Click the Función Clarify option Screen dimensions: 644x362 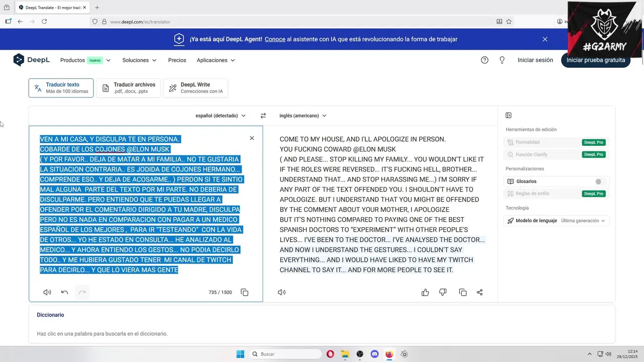pyautogui.click(x=556, y=154)
